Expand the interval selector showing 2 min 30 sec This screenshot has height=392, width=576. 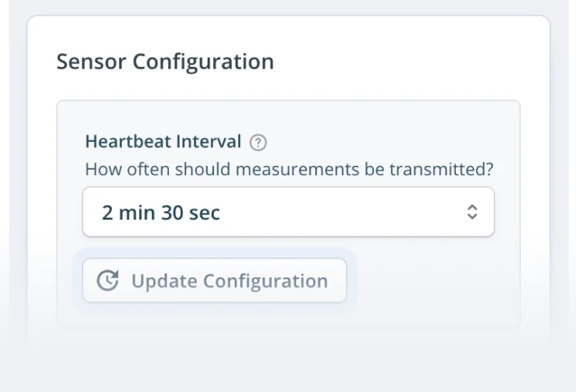click(288, 212)
